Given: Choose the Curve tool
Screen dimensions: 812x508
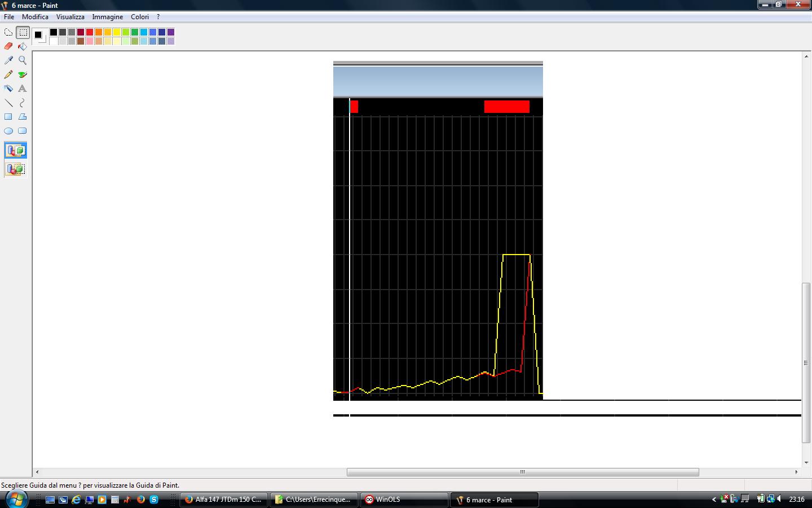Looking at the screenshot, I should point(23,103).
